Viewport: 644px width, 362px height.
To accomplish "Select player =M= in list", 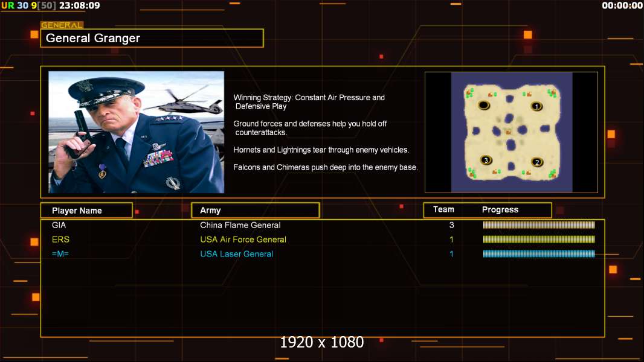I will [60, 254].
